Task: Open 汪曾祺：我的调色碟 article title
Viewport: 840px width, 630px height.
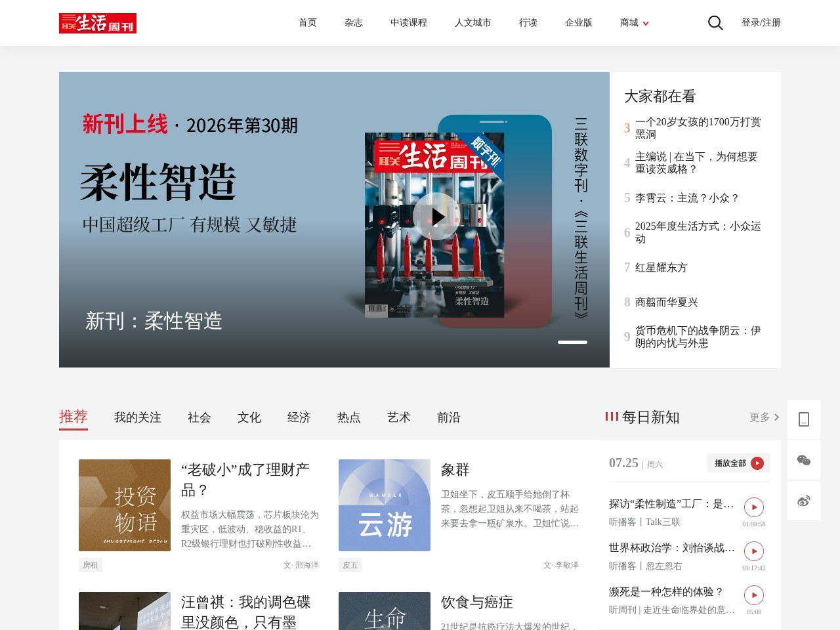Action: click(246, 612)
